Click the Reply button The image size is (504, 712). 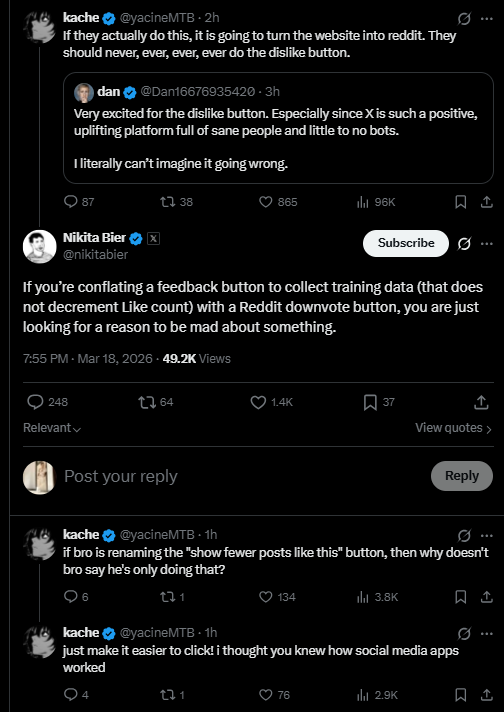(462, 476)
